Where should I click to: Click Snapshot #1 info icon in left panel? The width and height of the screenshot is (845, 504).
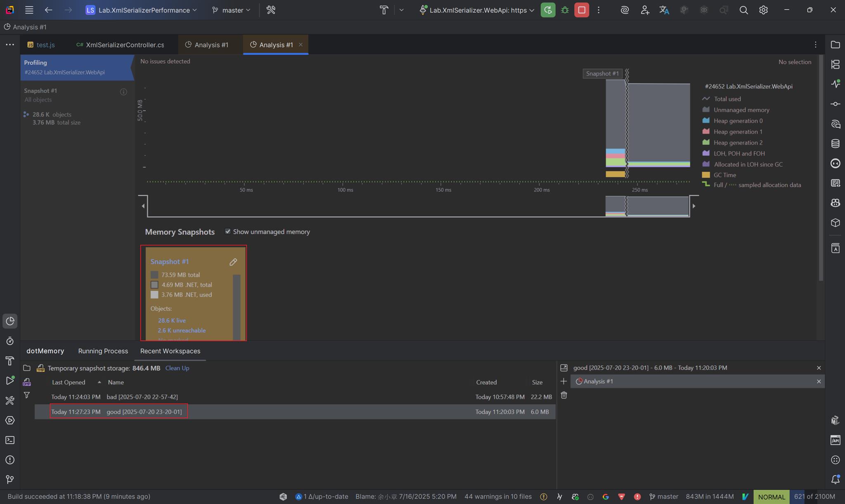[123, 92]
